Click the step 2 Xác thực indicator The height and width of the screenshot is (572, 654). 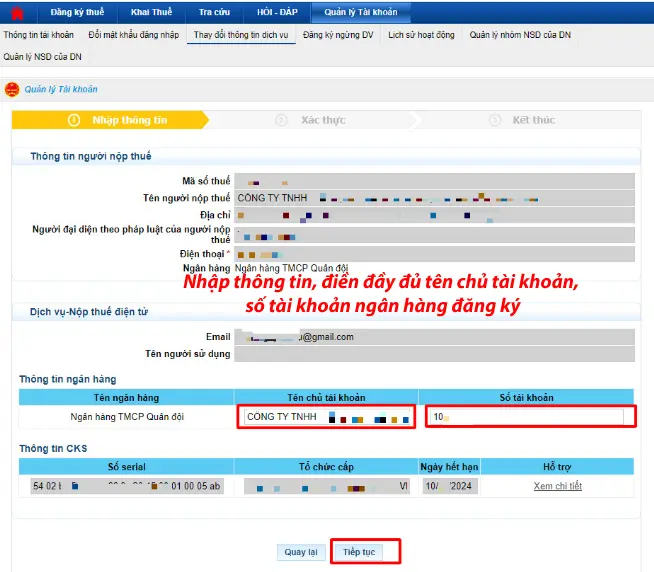[x=311, y=120]
